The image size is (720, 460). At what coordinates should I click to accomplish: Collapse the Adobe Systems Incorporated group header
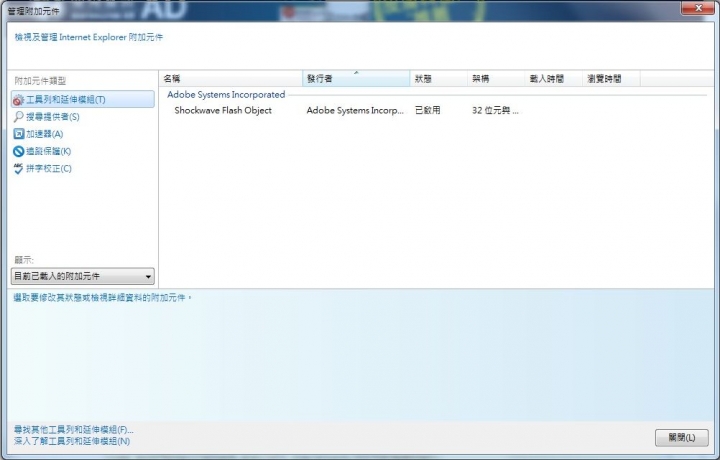pos(226,95)
